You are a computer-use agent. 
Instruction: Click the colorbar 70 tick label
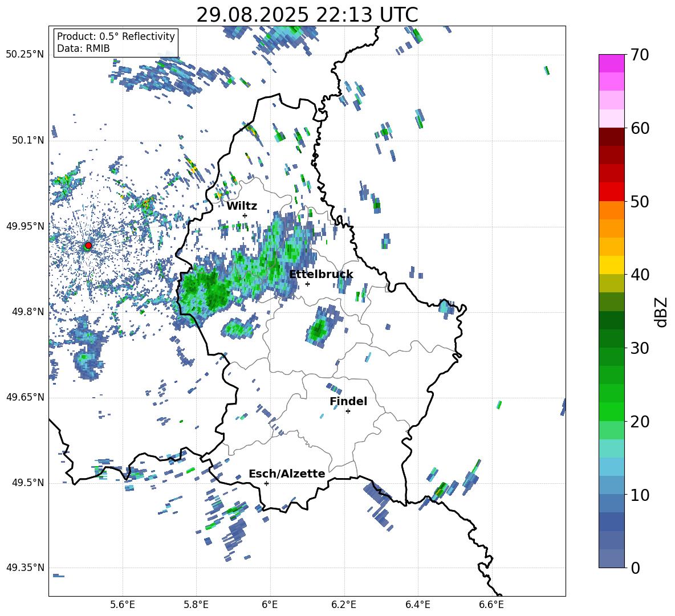(640, 55)
